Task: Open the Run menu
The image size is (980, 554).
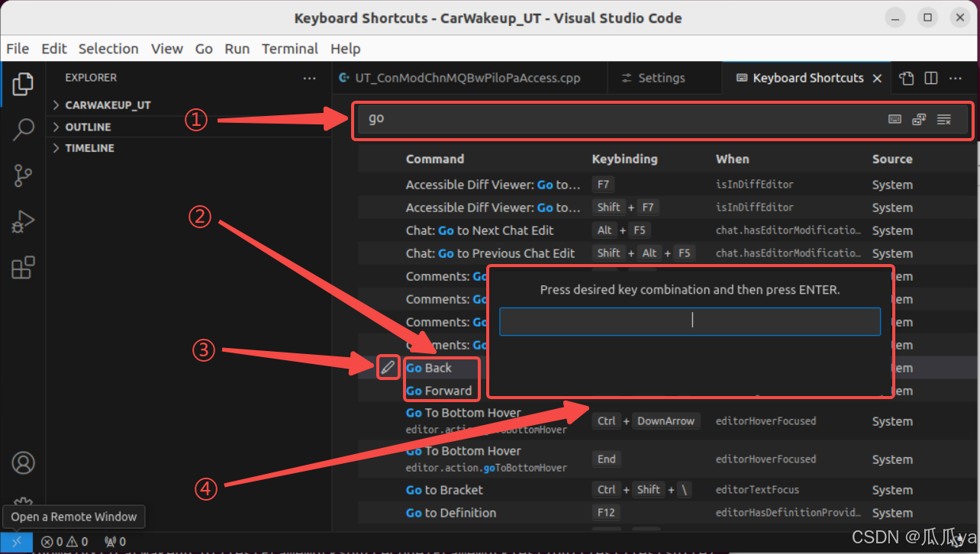Action: tap(237, 49)
